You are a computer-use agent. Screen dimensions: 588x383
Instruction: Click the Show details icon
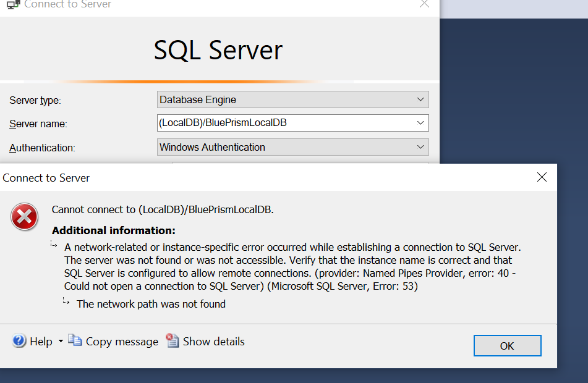pos(173,341)
